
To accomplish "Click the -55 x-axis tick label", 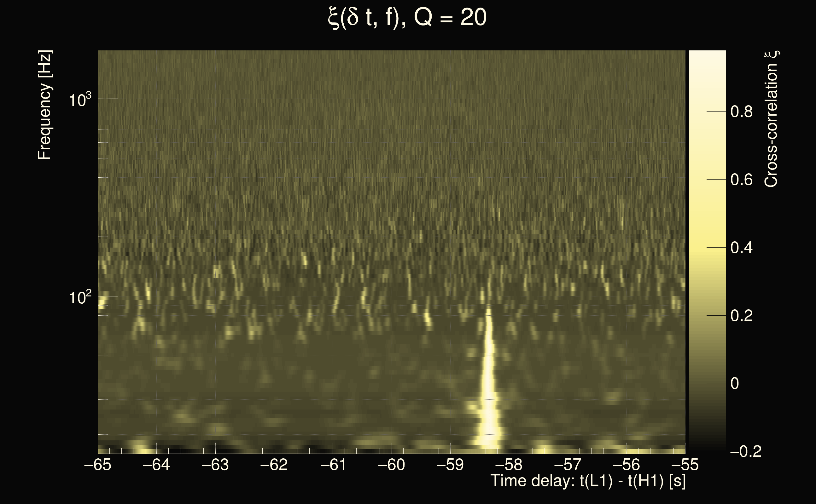I will [685, 465].
